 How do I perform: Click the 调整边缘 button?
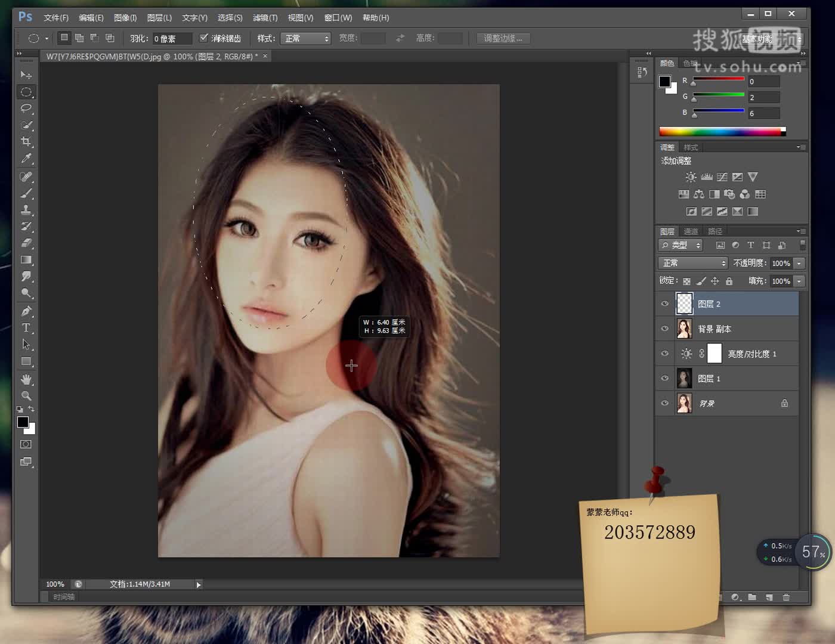(x=503, y=39)
